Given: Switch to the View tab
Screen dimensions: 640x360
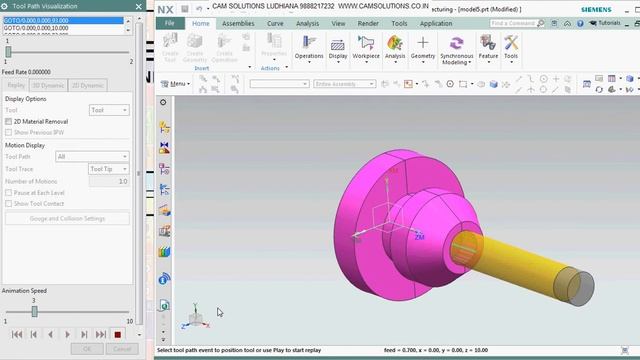Looking at the screenshot, I should [338, 24].
